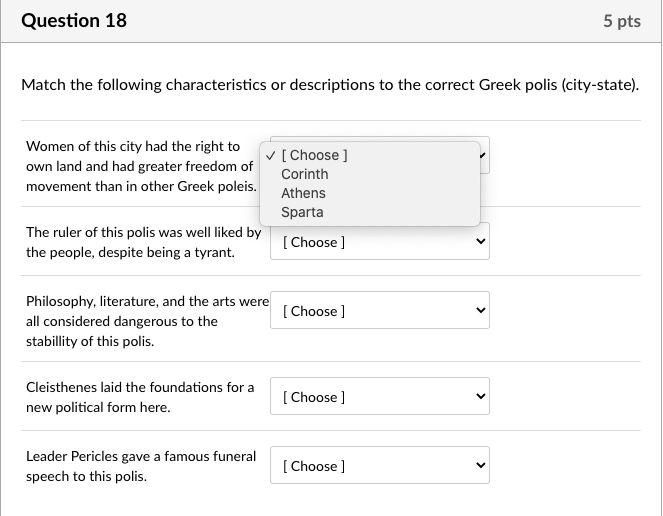Click the checkmark icon beside "[ Choose ]"
Image resolution: width=663 pixels, height=516 pixels.
pyautogui.click(x=271, y=155)
